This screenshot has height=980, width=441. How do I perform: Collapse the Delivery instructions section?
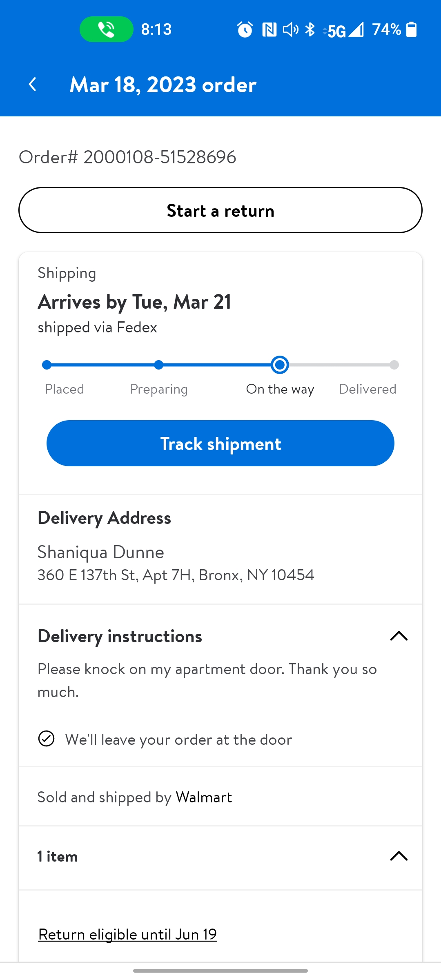(x=399, y=636)
